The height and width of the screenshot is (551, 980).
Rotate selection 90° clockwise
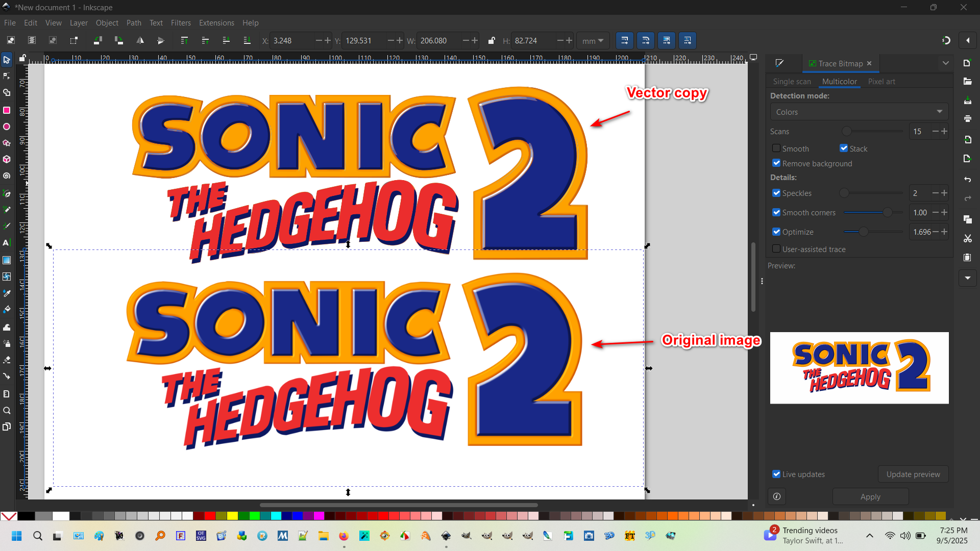pos(119,40)
